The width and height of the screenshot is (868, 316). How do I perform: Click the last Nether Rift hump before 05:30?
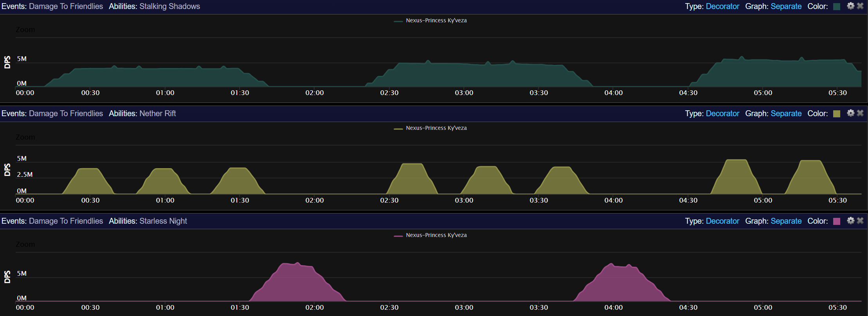810,178
